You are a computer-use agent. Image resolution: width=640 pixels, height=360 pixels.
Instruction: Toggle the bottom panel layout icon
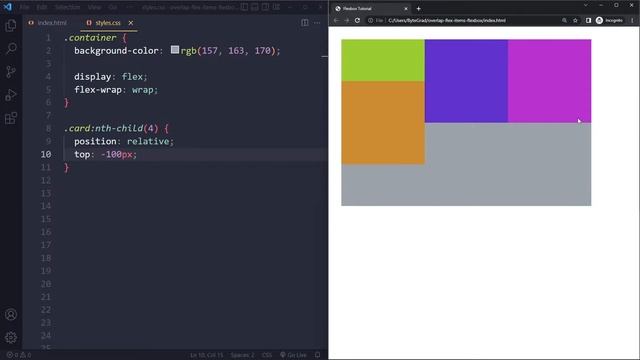[255, 7]
